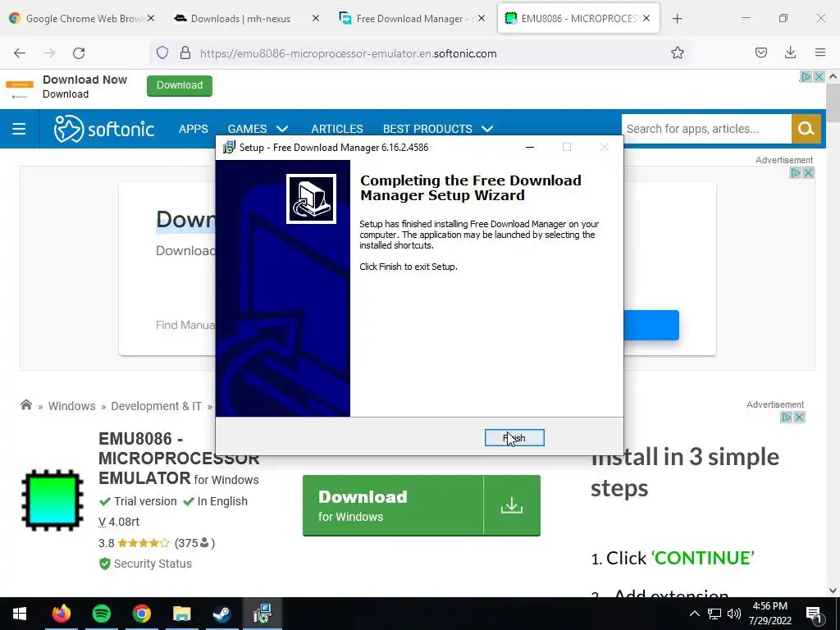Click the Windows breadcrumb link
Viewport: 840px width, 630px height.
[72, 406]
